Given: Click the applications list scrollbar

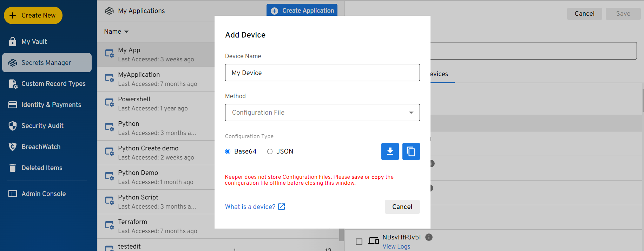Looking at the screenshot, I should [x=341, y=235].
